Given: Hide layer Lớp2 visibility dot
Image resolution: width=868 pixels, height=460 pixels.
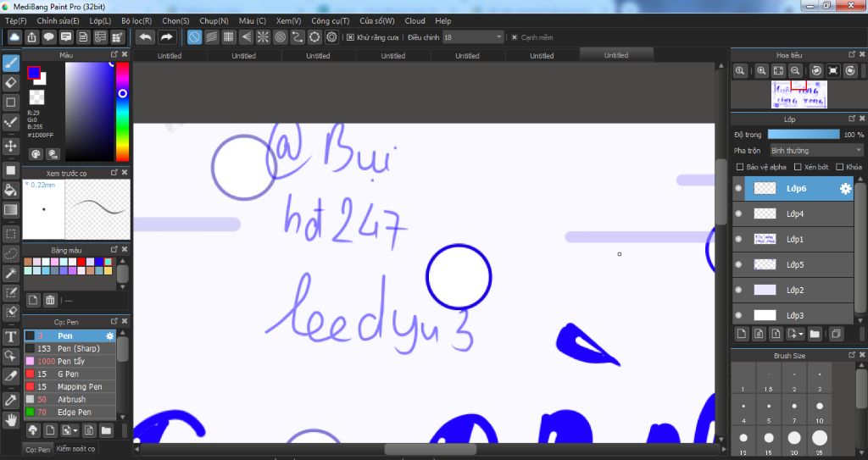Looking at the screenshot, I should pyautogui.click(x=738, y=290).
